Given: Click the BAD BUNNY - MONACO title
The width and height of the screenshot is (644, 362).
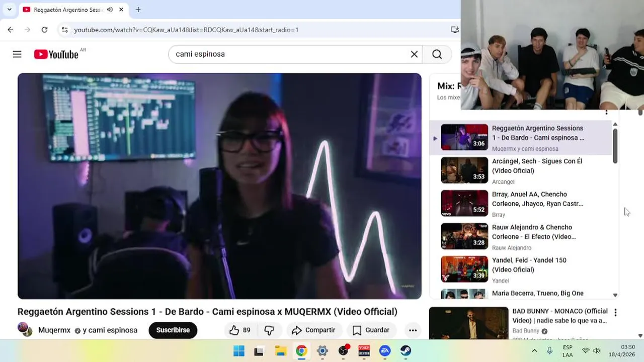Looking at the screenshot, I should pos(560,316).
